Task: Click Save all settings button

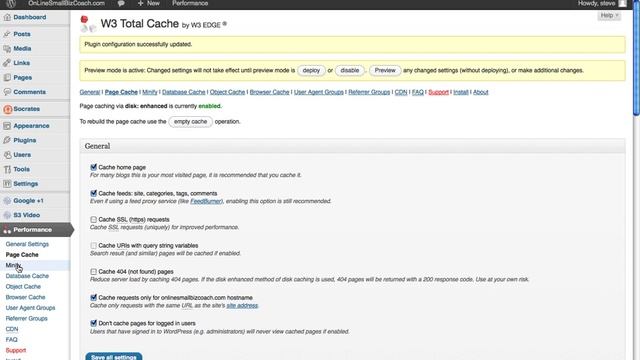Action: (x=114, y=356)
